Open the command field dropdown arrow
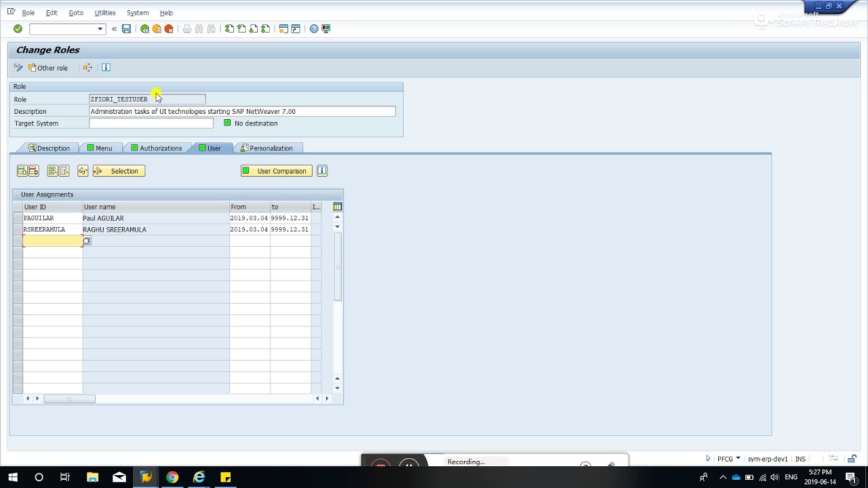 pyautogui.click(x=100, y=29)
